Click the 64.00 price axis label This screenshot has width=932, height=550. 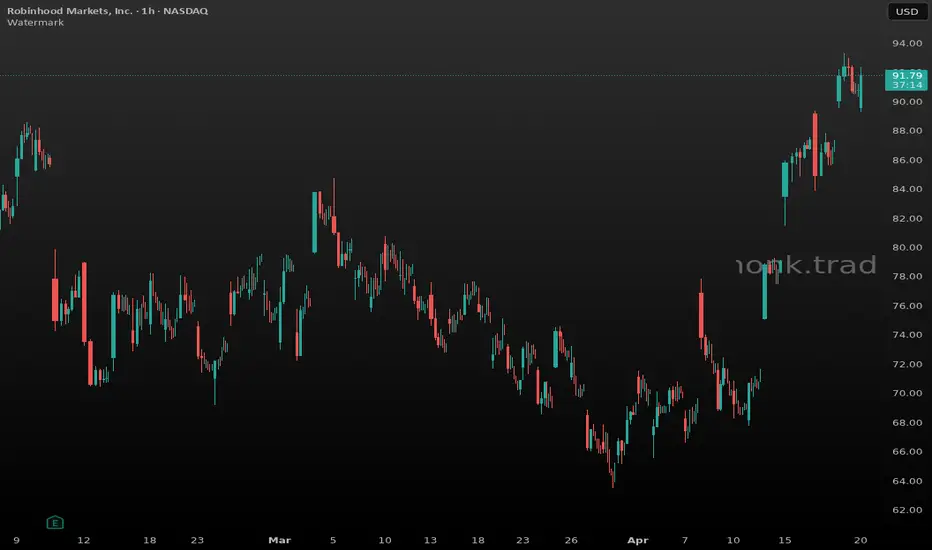[x=907, y=481]
